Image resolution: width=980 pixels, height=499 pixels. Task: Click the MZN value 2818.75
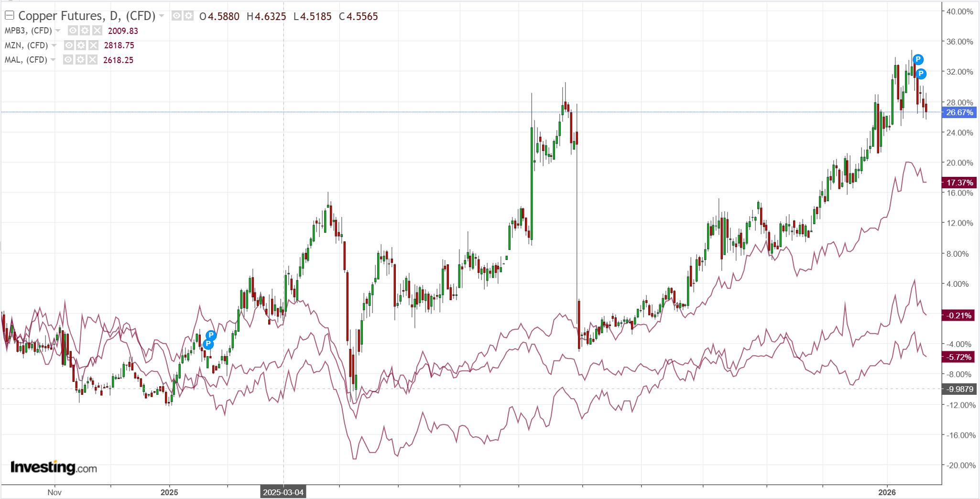[x=119, y=45]
